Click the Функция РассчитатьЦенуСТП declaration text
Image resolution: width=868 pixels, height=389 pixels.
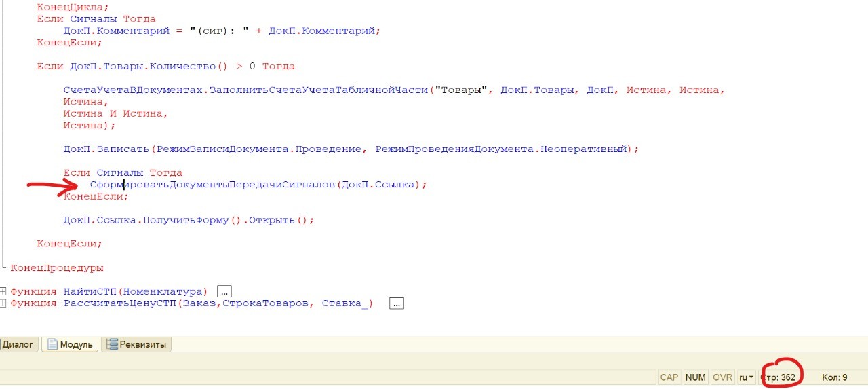pyautogui.click(x=191, y=303)
